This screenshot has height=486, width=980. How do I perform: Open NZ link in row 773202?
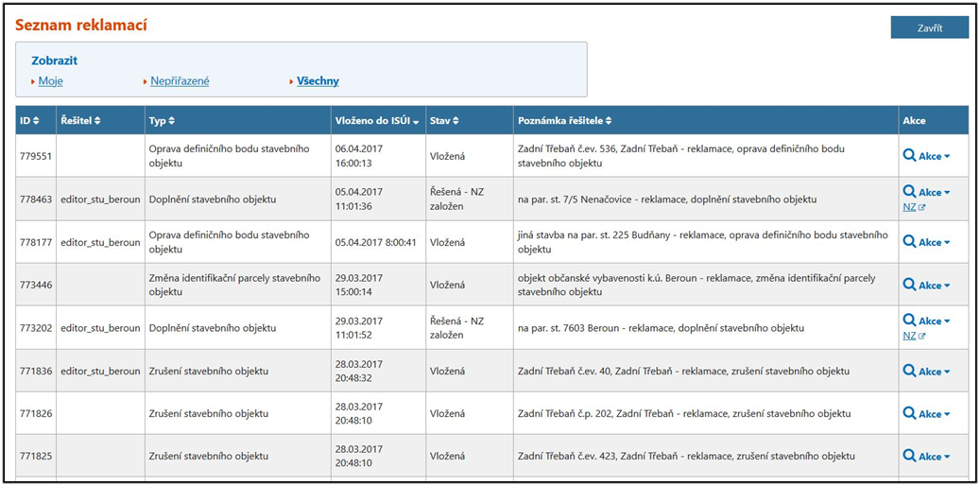[x=909, y=336]
